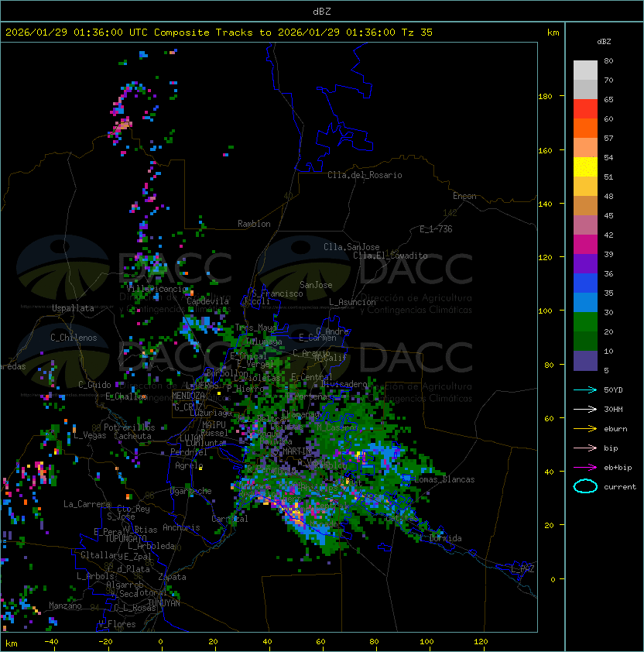Click the 'L_PAZ' map label
Image resolution: width=644 pixels, height=652 pixels.
click(x=522, y=569)
